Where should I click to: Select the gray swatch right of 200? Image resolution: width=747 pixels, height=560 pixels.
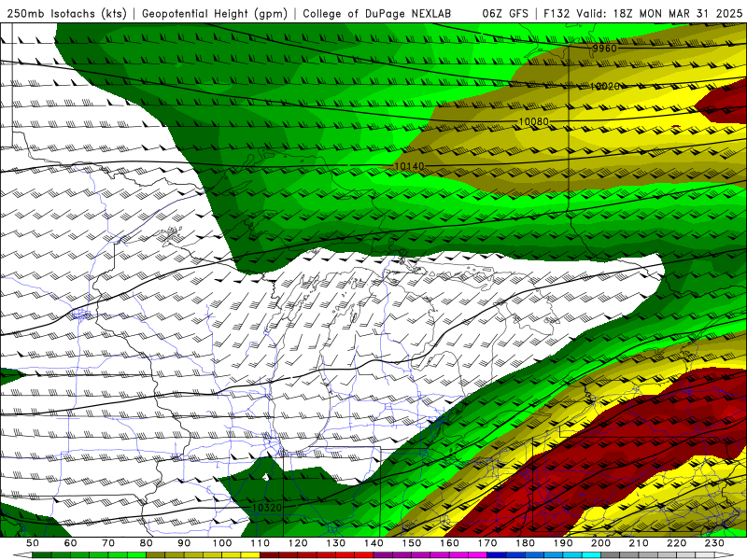point(611,555)
